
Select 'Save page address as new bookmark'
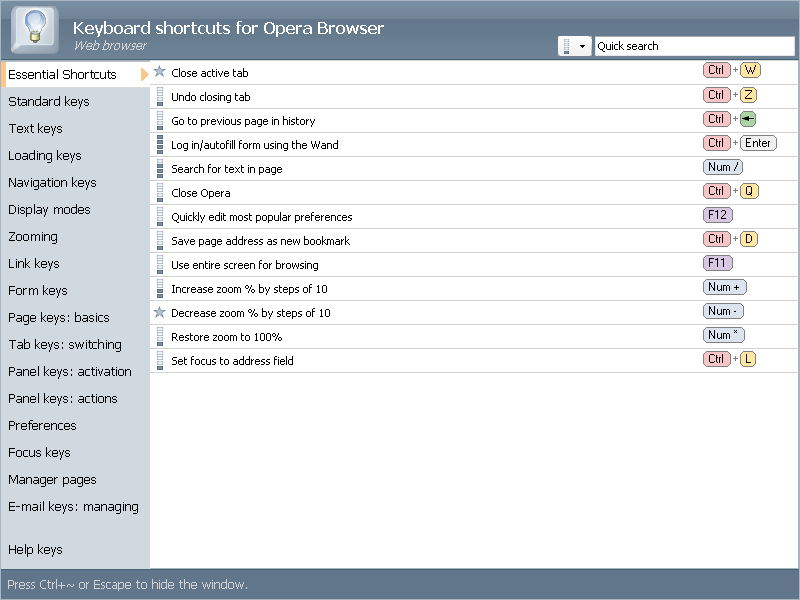(x=261, y=241)
